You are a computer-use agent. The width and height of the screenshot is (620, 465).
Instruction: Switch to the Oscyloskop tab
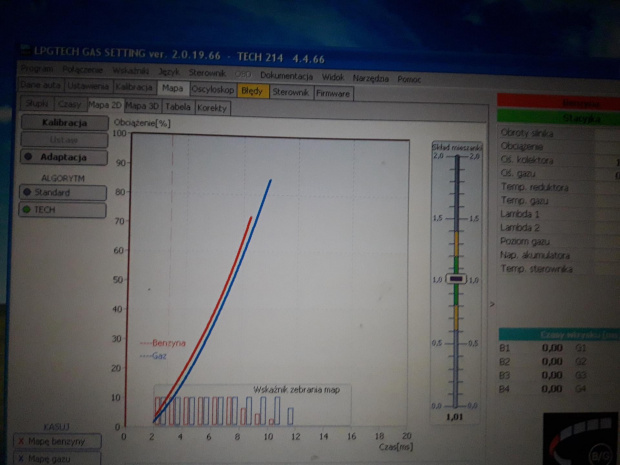[x=213, y=90]
